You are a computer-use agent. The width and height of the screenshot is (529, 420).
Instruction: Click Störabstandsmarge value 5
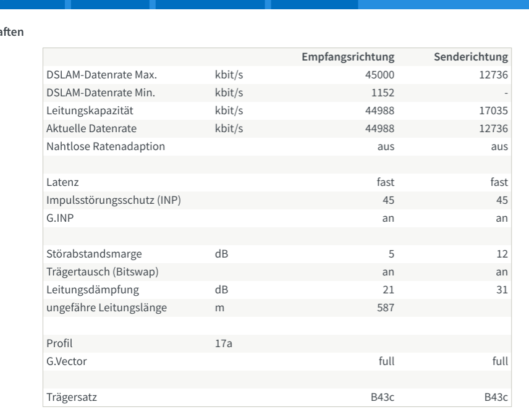tap(391, 254)
